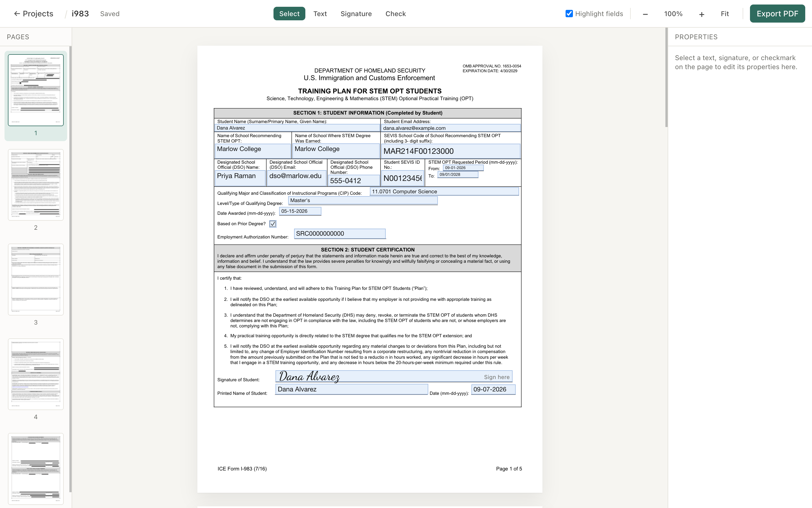Click the DSO Email field
The height and width of the screenshot is (508, 812).
297,178
